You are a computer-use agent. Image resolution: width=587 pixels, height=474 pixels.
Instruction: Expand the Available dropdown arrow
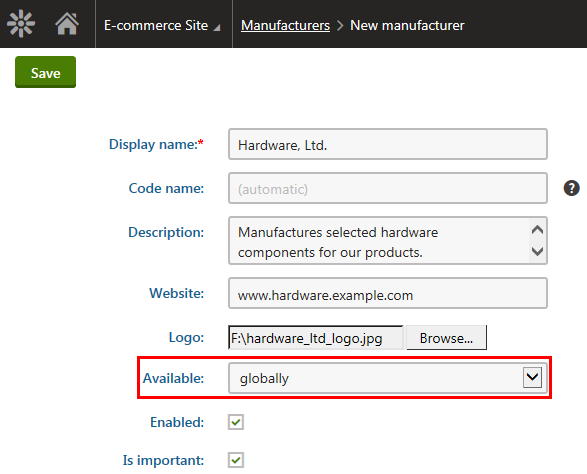tap(532, 377)
